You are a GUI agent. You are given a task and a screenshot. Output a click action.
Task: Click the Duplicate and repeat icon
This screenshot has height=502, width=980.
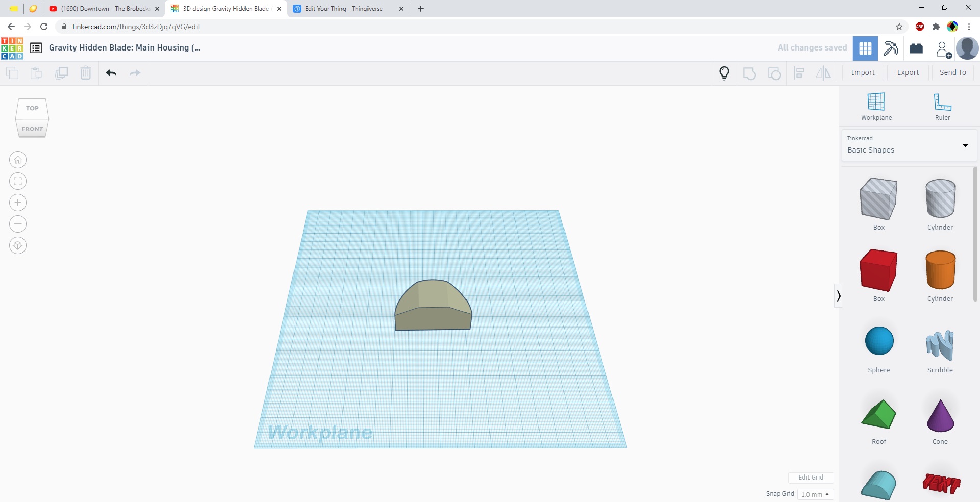coord(61,73)
